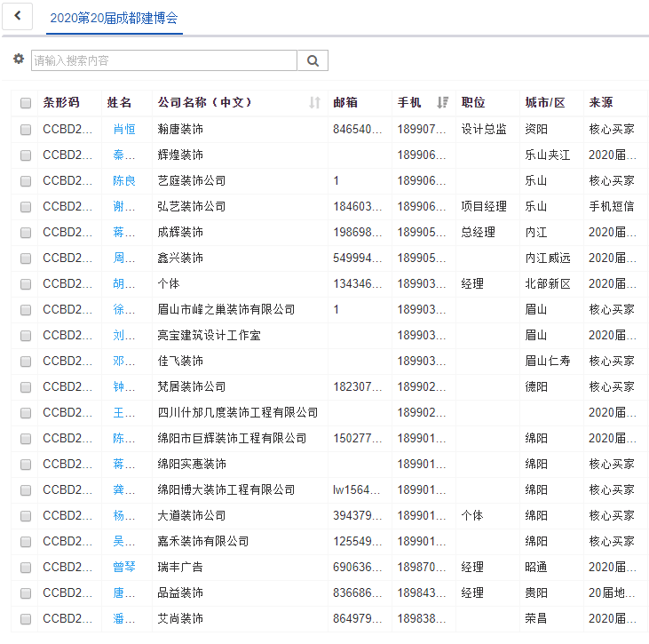Open the name link in 嘉禾装饰有限公司 row

(123, 541)
